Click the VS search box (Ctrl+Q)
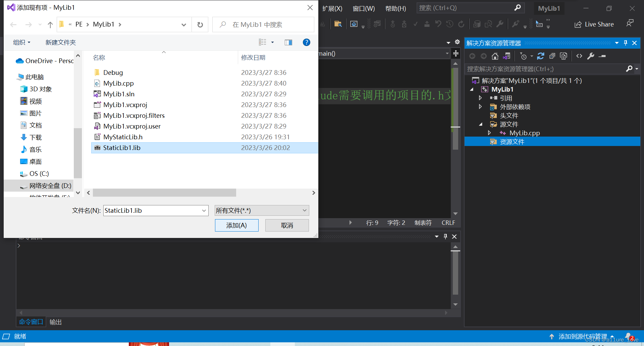The image size is (644, 346). (471, 8)
